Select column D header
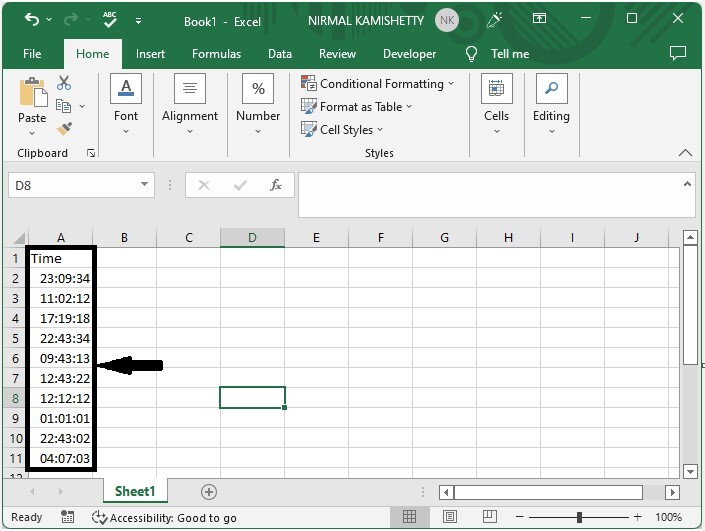This screenshot has width=705, height=531. tap(252, 238)
